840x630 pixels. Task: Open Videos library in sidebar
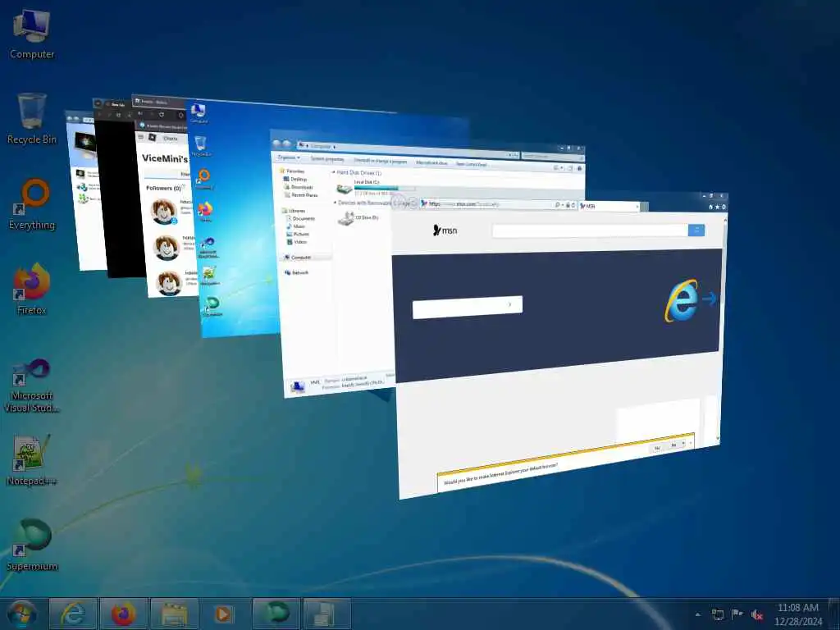coord(297,242)
